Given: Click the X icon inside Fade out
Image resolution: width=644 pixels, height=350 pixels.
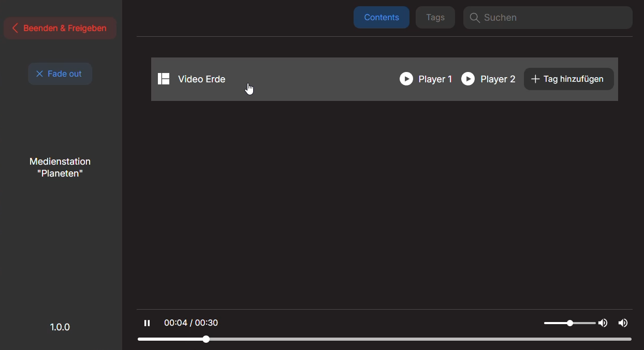Looking at the screenshot, I should tap(39, 74).
